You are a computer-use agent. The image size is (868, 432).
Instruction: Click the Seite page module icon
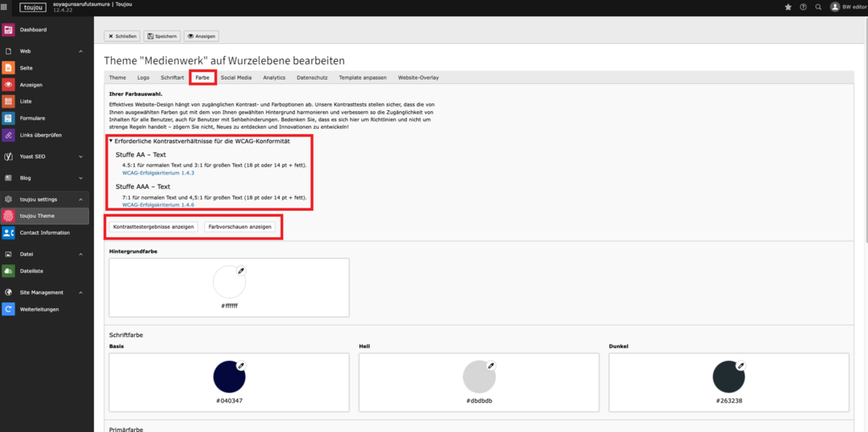(x=8, y=68)
